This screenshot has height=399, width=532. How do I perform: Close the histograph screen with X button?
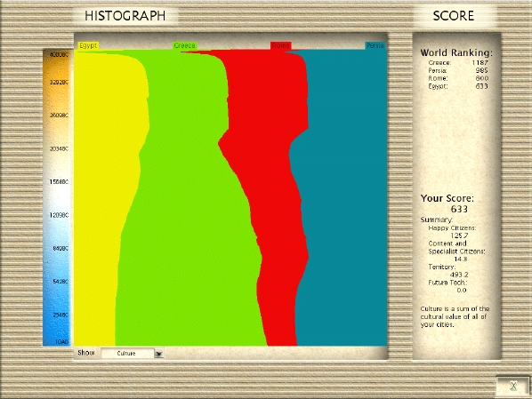[x=512, y=386]
